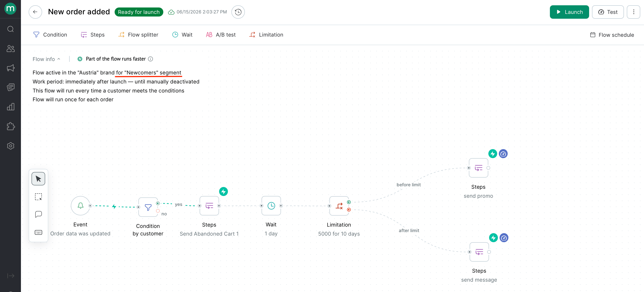Viewport: 644px width, 292px height.
Task: Add a Steps block
Action: [x=92, y=35]
